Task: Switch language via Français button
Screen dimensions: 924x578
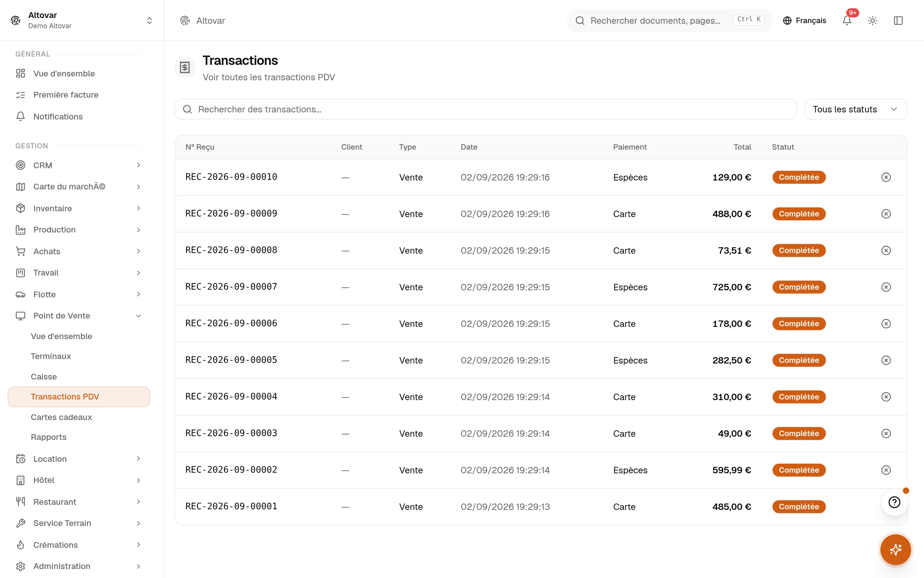Action: click(805, 21)
